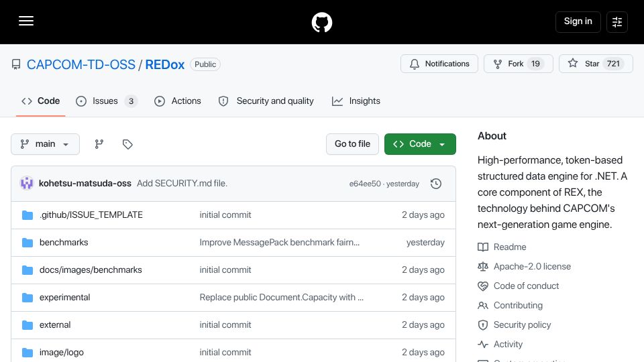Click the fork icon in Fork button

click(497, 64)
